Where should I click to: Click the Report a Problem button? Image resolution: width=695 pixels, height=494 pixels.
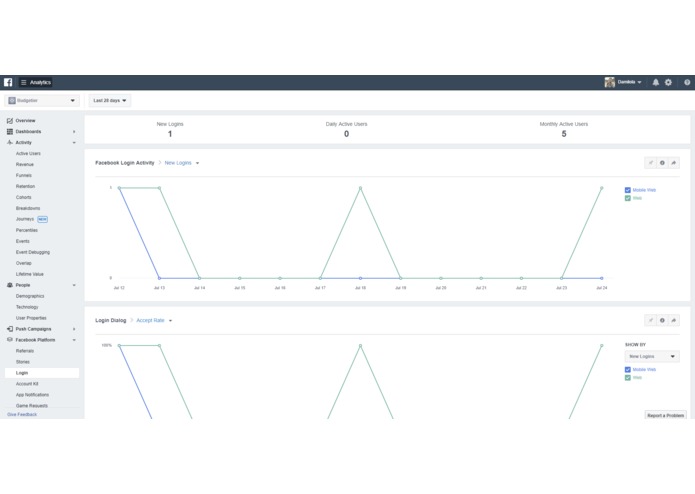pyautogui.click(x=665, y=415)
